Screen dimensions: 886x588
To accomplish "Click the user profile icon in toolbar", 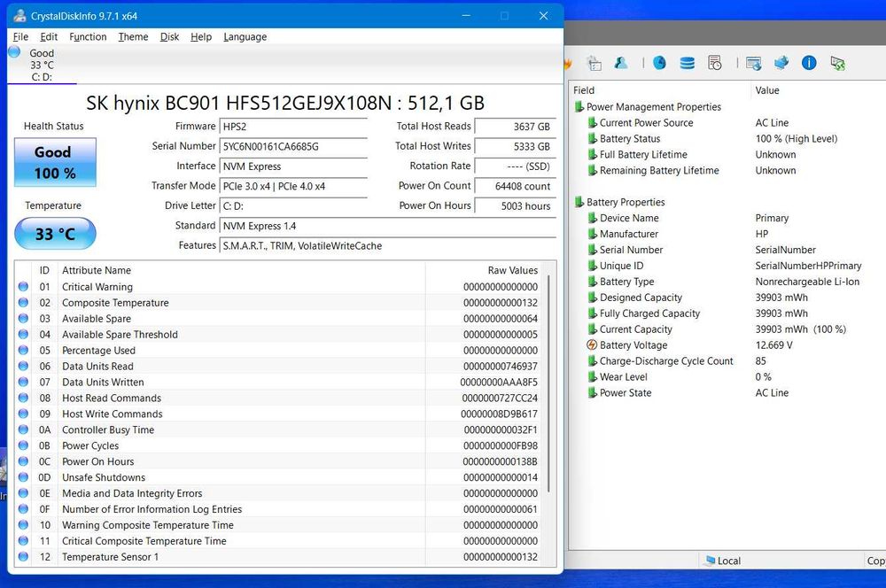I will [x=621, y=63].
